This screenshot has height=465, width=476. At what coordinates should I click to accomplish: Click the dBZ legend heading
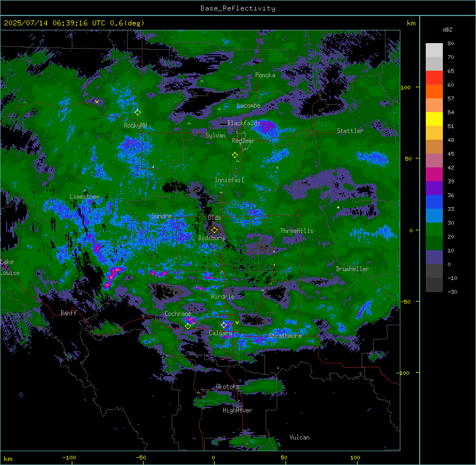pos(447,30)
